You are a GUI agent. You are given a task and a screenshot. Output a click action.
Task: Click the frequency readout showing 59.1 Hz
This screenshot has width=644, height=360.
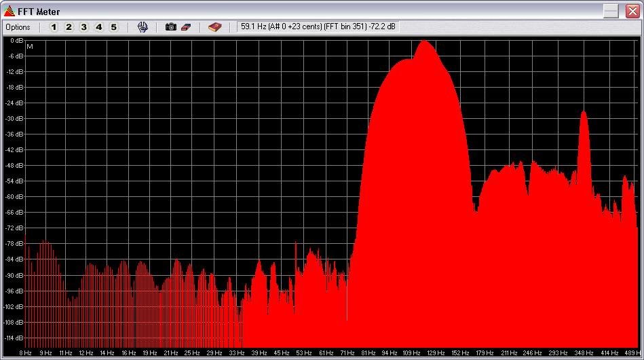(318, 27)
